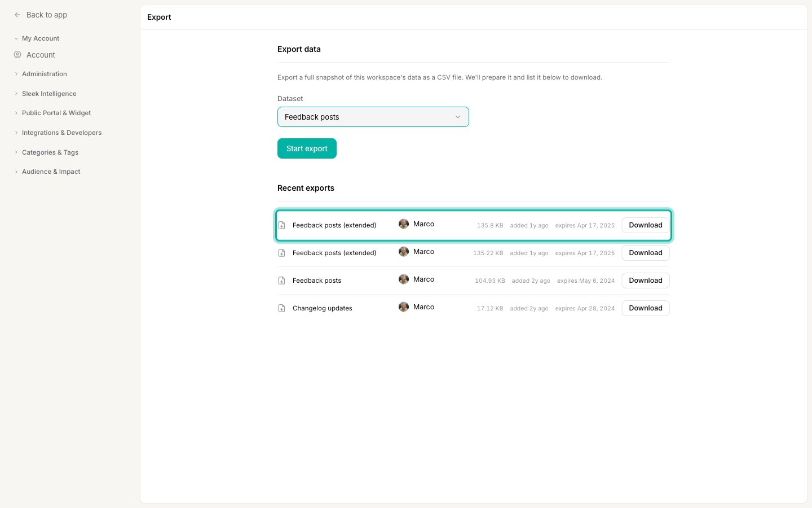Click the back arrow icon beside Back to app
The image size is (812, 508).
pos(17,15)
